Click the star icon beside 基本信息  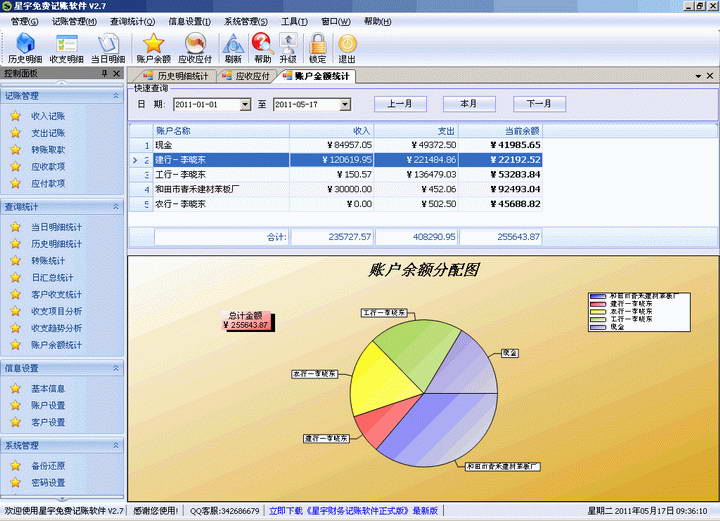[16, 388]
